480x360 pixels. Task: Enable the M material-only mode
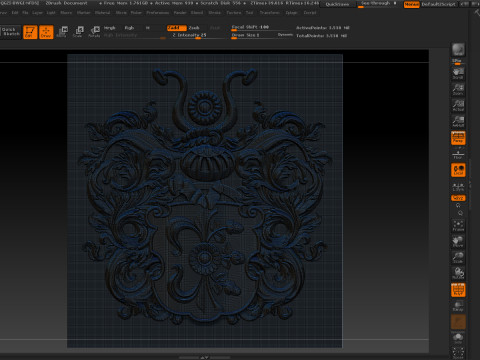[x=148, y=28]
